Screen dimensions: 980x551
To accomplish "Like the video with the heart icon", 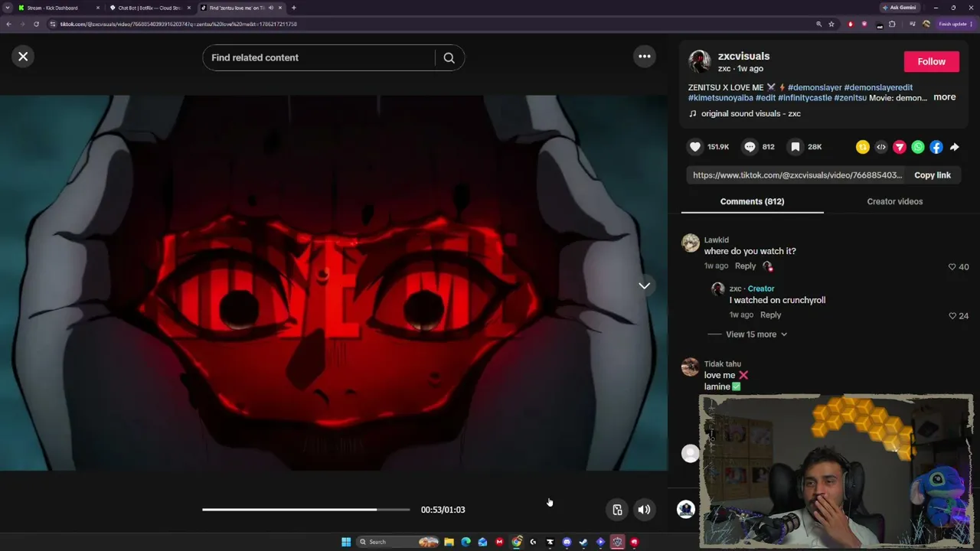I will tap(695, 147).
